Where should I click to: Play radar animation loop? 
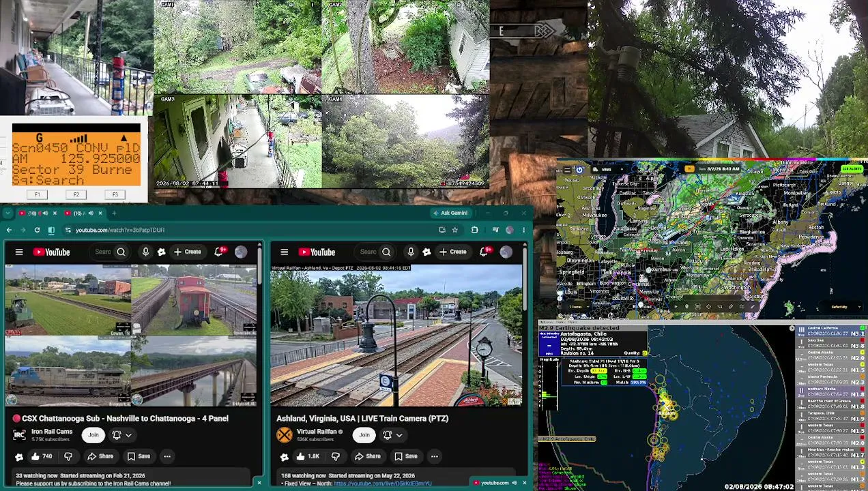[676, 307]
